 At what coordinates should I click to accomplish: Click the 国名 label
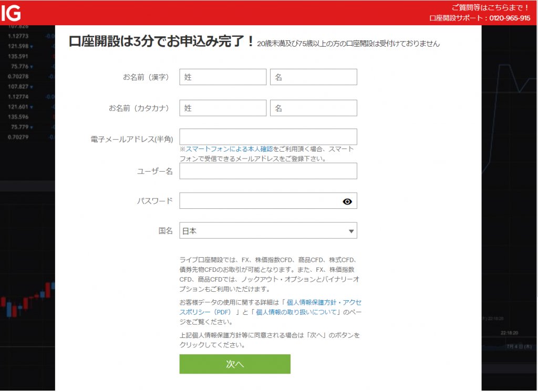pos(165,230)
